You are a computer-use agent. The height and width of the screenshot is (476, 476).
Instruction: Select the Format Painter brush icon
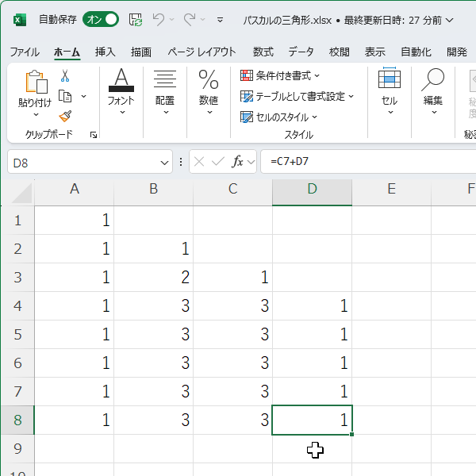(x=65, y=116)
